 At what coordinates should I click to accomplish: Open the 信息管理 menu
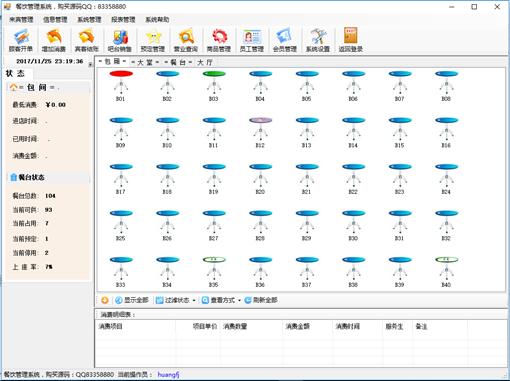click(55, 20)
